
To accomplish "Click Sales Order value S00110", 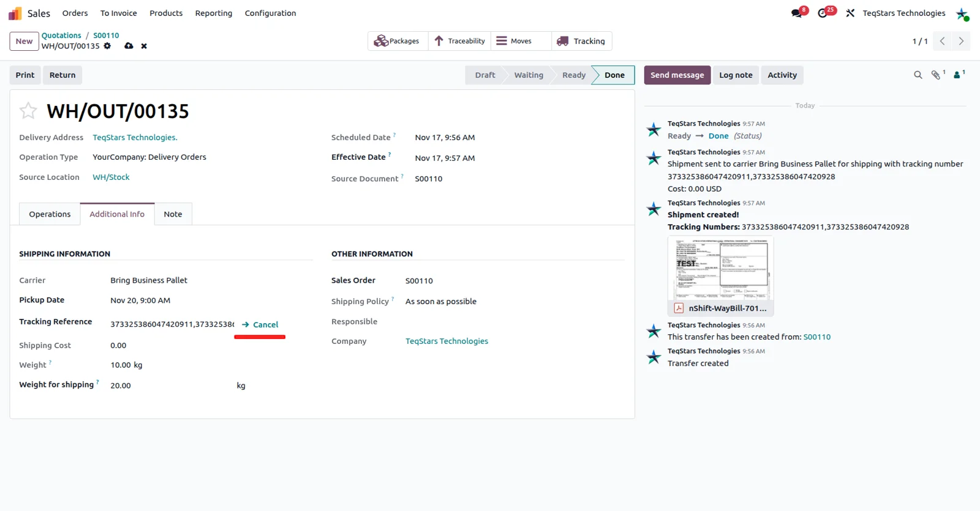I will click(x=419, y=281).
